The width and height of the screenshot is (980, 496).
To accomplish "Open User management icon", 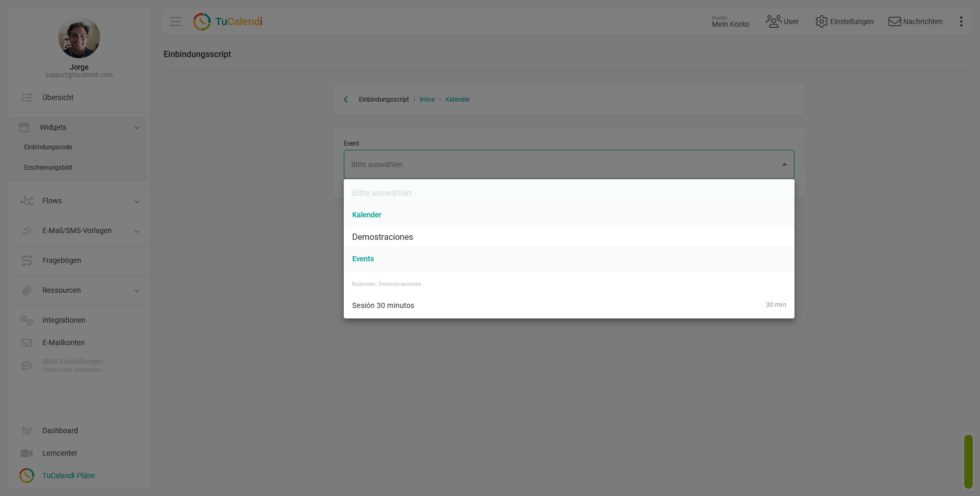I will [x=773, y=21].
